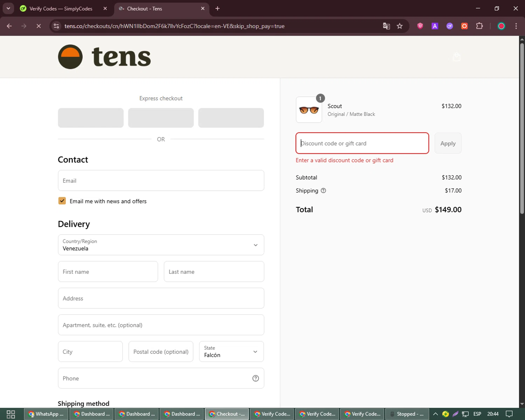525x420 pixels.
Task: Open the Chrome three-dot menu
Action: (516, 26)
